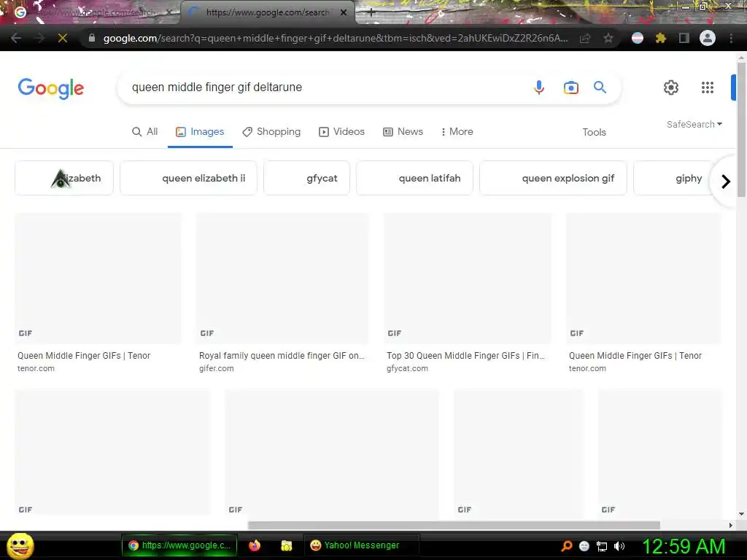The width and height of the screenshot is (747, 560).
Task: Bookmark this page with the star icon
Action: tap(608, 38)
